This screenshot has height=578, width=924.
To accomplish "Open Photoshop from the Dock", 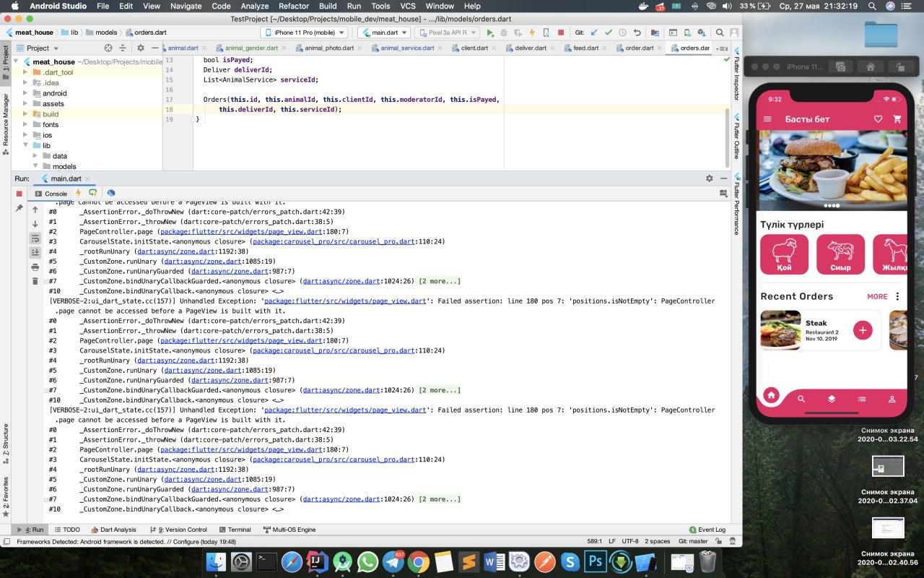I will click(x=596, y=561).
